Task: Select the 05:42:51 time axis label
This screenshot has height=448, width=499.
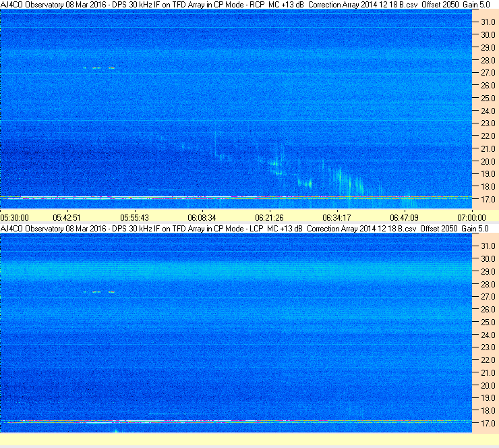Action: pos(67,218)
